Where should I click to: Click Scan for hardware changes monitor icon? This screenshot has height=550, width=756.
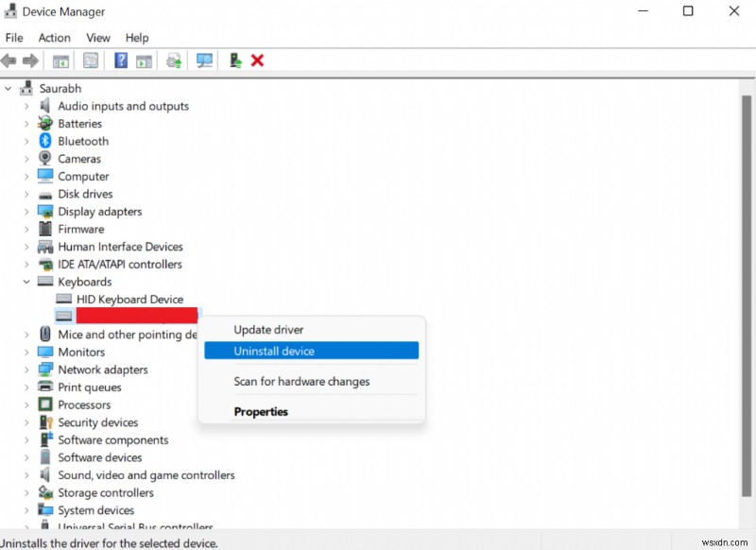[x=204, y=60]
